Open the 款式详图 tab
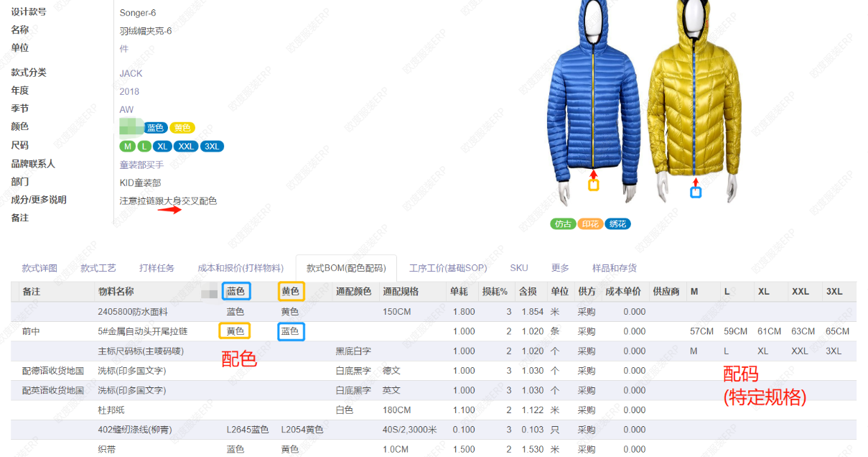868x457 pixels. tap(39, 268)
